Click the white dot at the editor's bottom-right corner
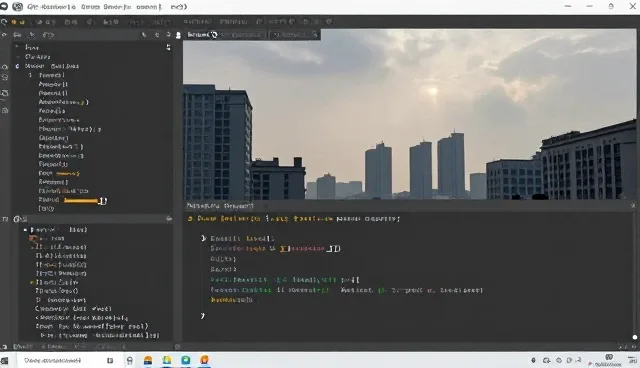Screen dimensions: 640x368 (634, 337)
